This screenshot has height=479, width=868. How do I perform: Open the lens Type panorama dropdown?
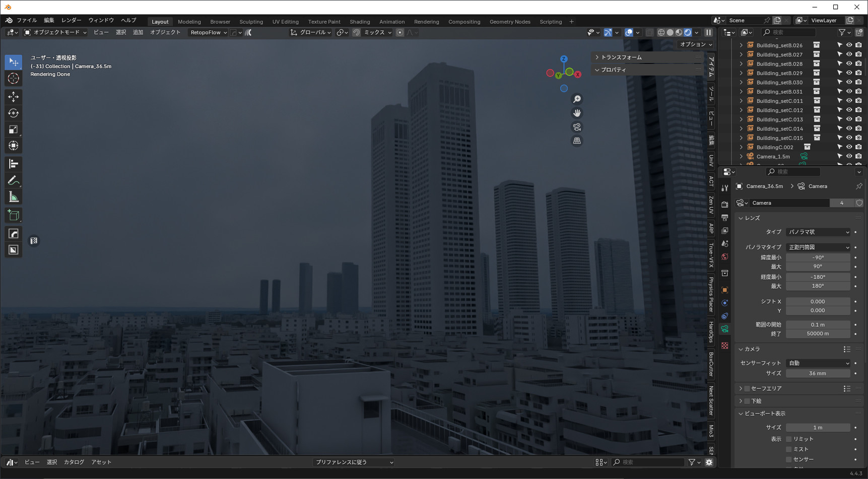pos(818,232)
